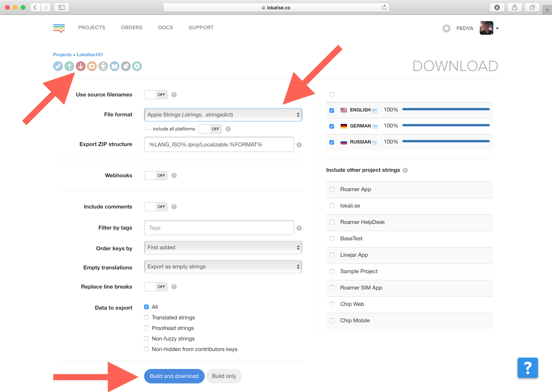Toggle Use source filenames switch
This screenshot has height=392, width=552.
tap(156, 95)
